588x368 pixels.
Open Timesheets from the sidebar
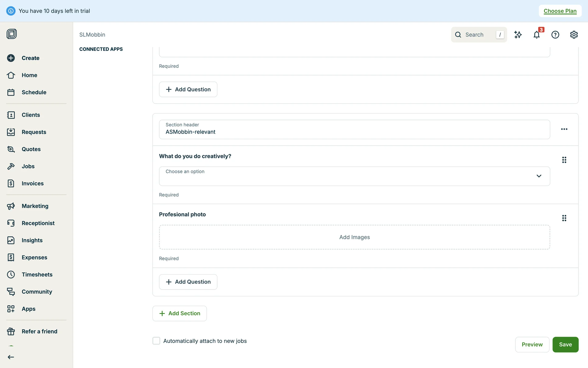tap(37, 274)
